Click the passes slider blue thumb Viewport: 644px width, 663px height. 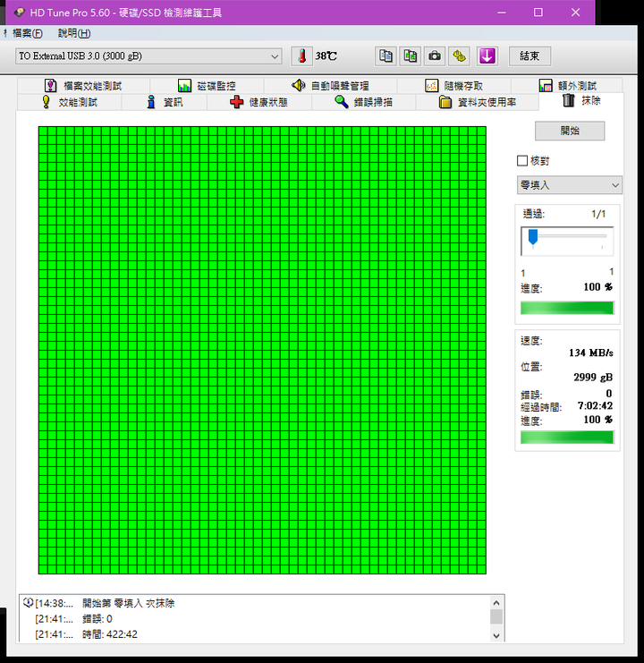533,237
